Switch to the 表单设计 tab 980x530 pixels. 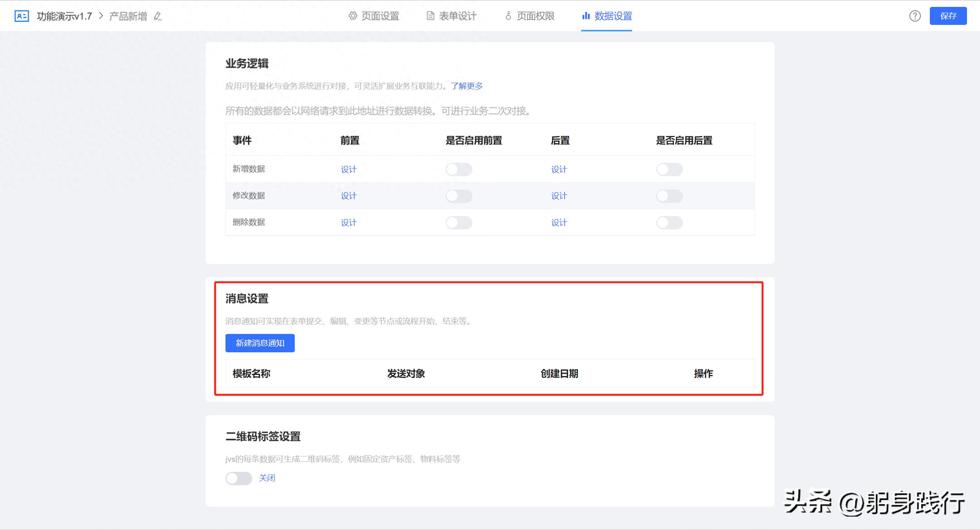click(452, 16)
